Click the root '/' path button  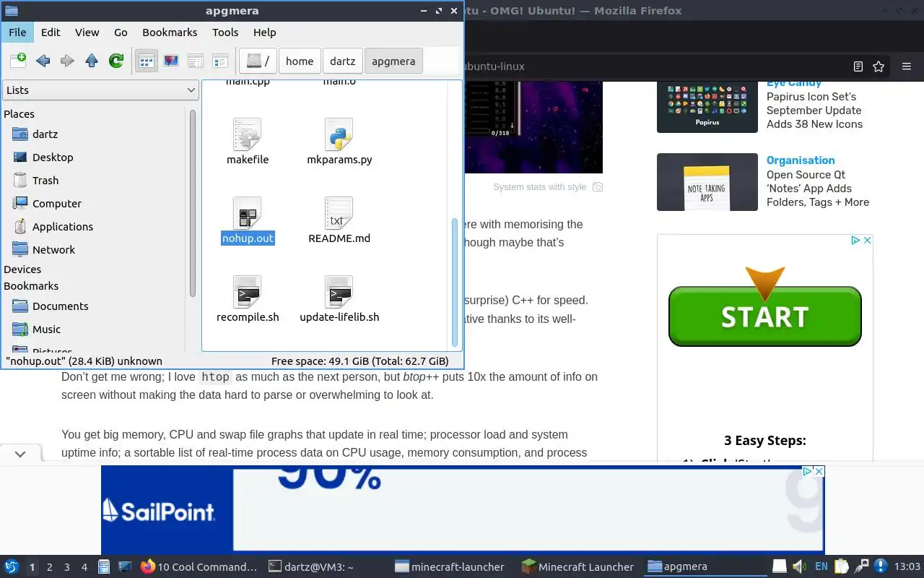258,61
